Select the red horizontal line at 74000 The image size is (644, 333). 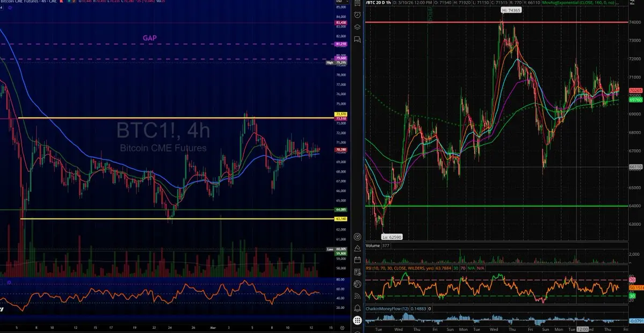coord(496,22)
